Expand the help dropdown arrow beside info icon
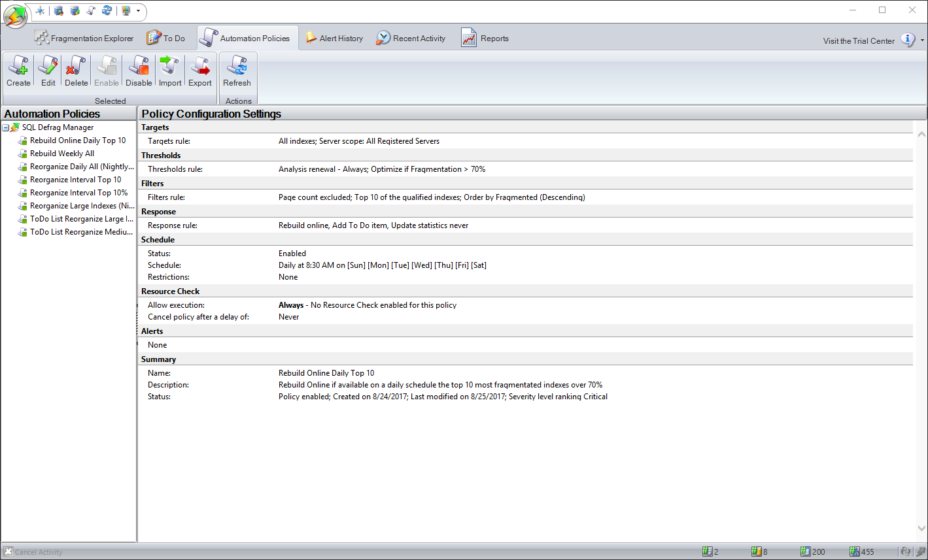 [922, 41]
